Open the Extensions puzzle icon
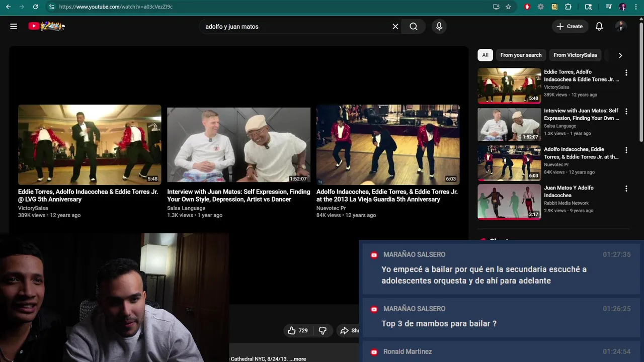Image resolution: width=644 pixels, height=362 pixels. coord(568,7)
